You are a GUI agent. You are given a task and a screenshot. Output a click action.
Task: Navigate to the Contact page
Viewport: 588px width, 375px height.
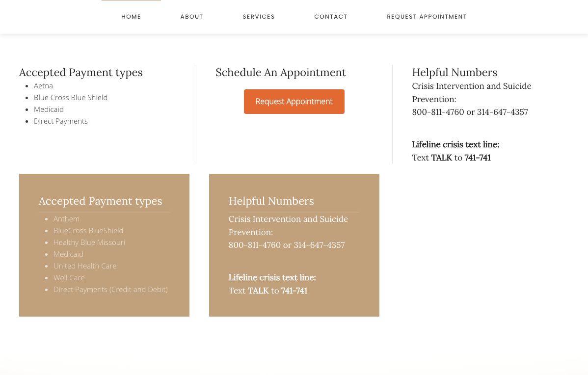(x=331, y=17)
